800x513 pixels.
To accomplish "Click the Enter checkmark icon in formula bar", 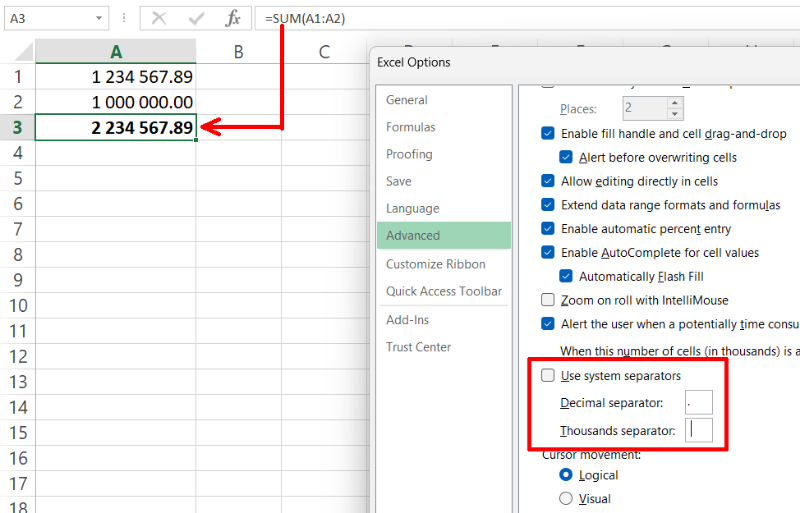I will 196,18.
